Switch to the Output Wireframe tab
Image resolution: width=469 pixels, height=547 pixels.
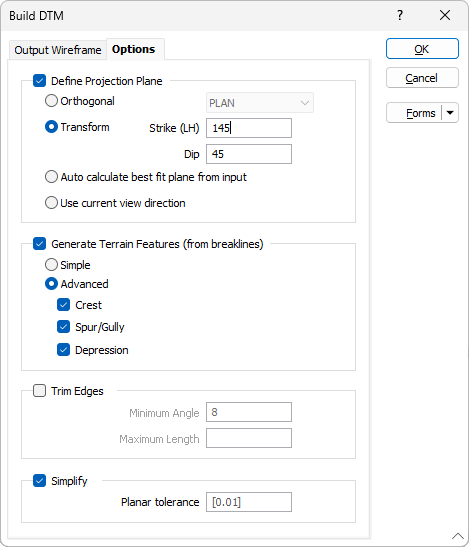tap(58, 50)
